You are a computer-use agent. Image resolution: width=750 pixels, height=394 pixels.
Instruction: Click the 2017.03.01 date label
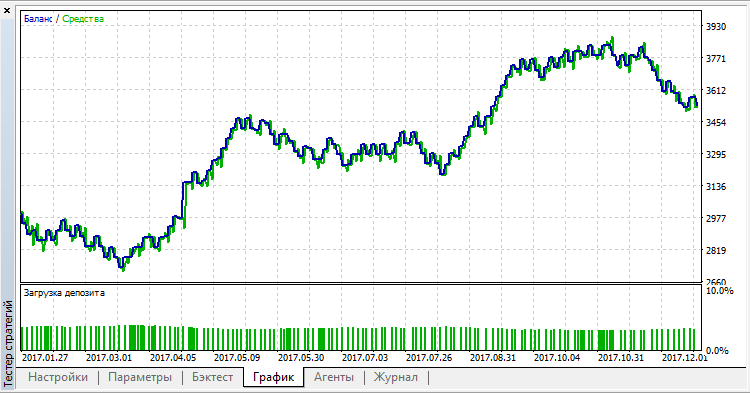click(x=109, y=358)
